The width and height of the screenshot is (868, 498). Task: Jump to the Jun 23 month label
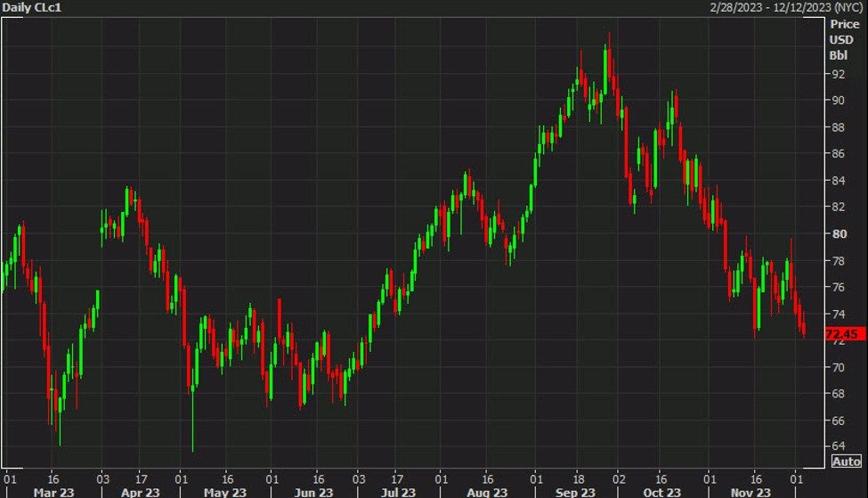click(312, 492)
